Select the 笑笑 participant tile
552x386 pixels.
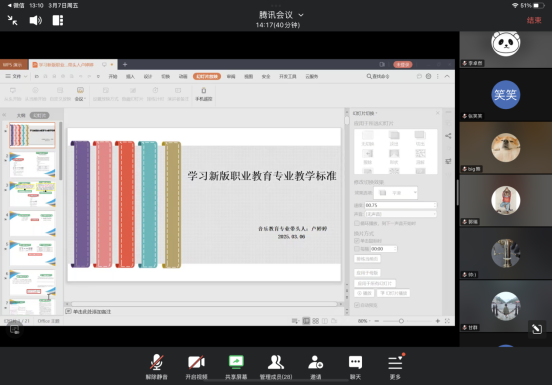pyautogui.click(x=506, y=94)
